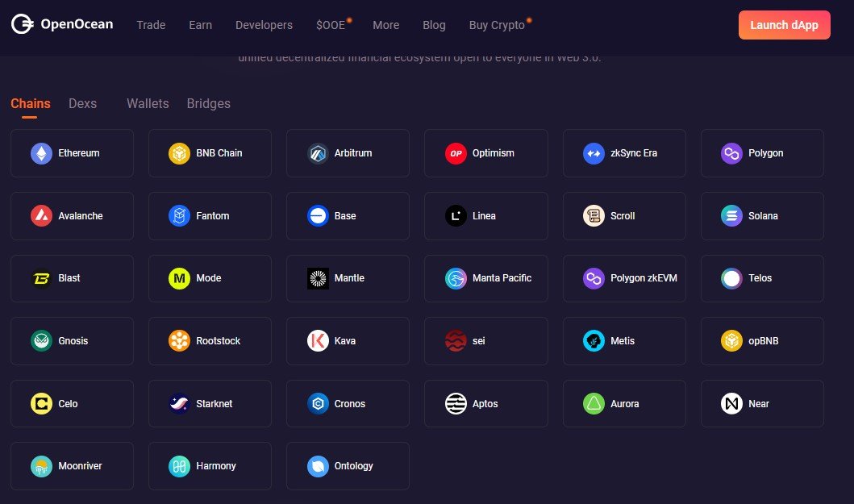Click the OpenOcean brand name text
Viewport: 854px width, 504px height.
(x=77, y=24)
